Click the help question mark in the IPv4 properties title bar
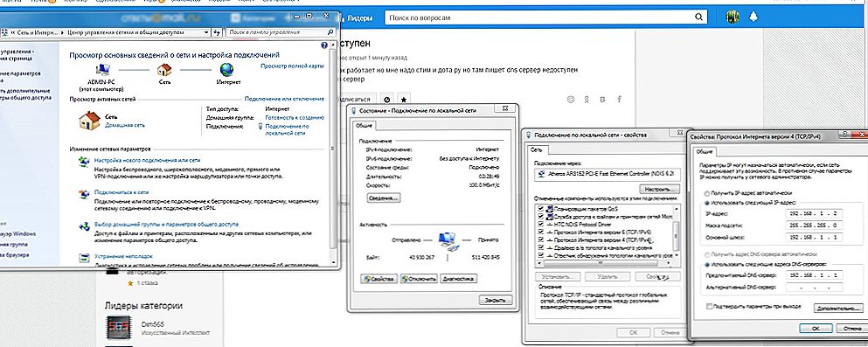Image resolution: width=868 pixels, height=347 pixels. pos(845,135)
